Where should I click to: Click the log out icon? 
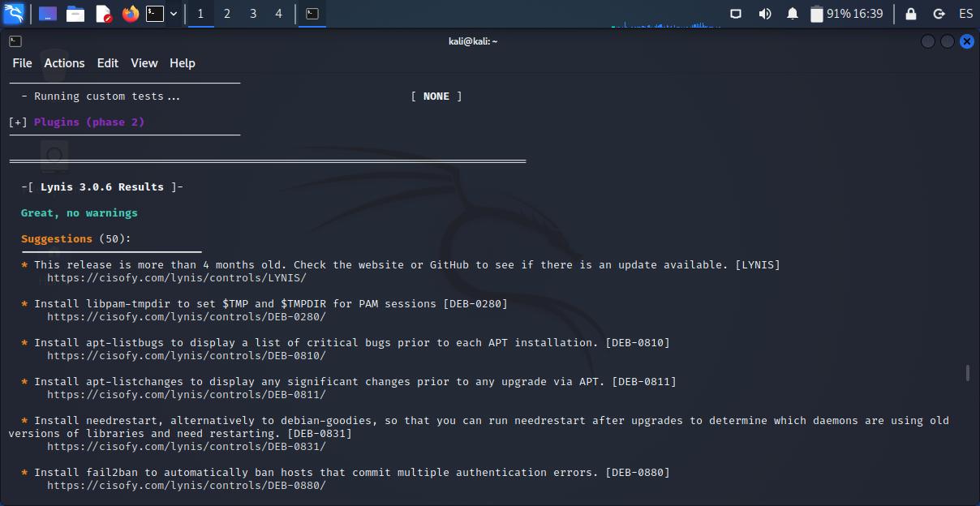[x=939, y=14]
